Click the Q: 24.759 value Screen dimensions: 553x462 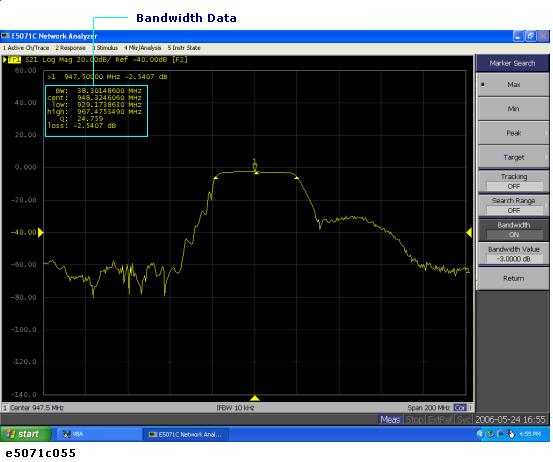click(90, 118)
